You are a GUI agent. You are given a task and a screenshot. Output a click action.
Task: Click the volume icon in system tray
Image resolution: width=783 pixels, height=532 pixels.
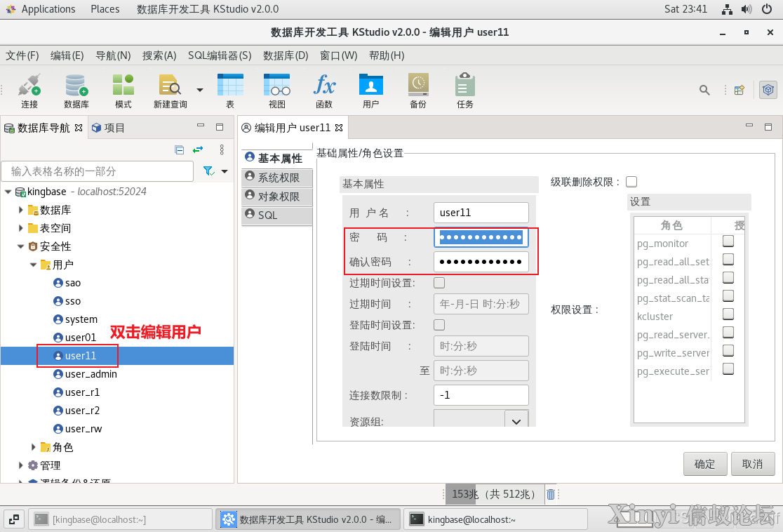click(747, 9)
